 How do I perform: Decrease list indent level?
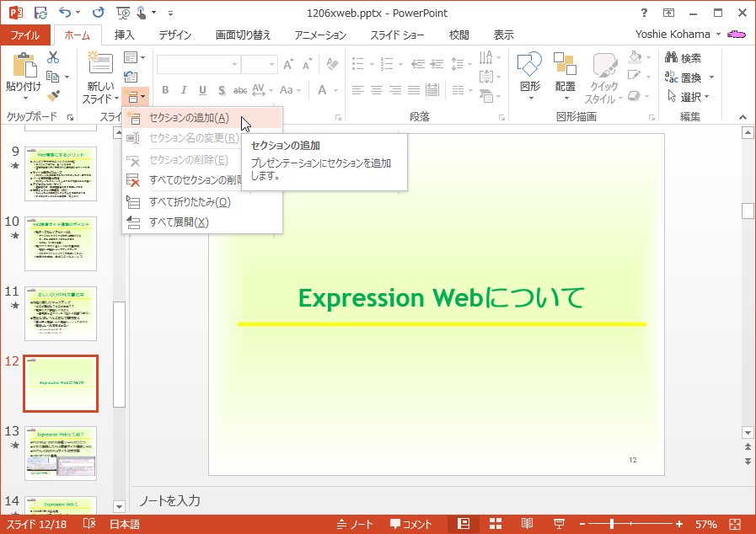coord(417,64)
